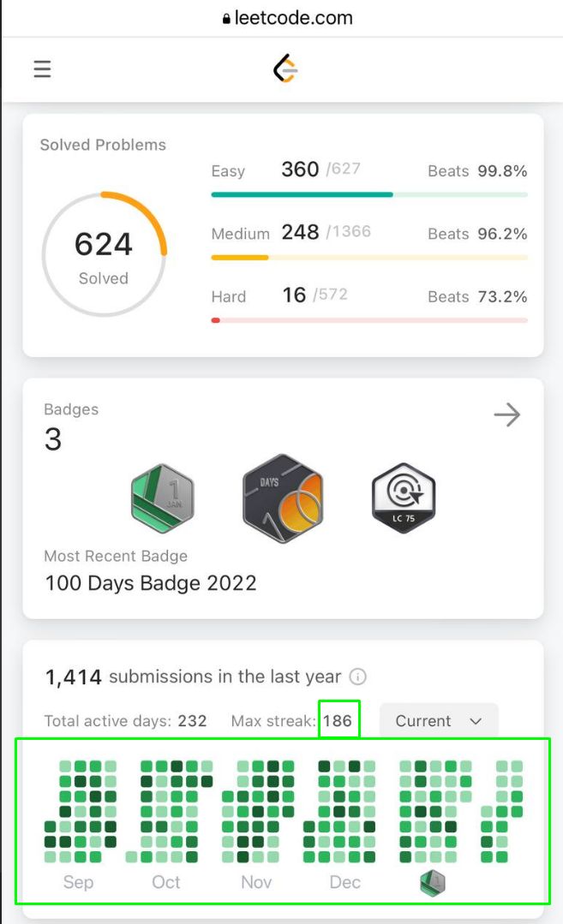
Task: Tap the padlock icon beside leetcode.com
Action: click(226, 19)
